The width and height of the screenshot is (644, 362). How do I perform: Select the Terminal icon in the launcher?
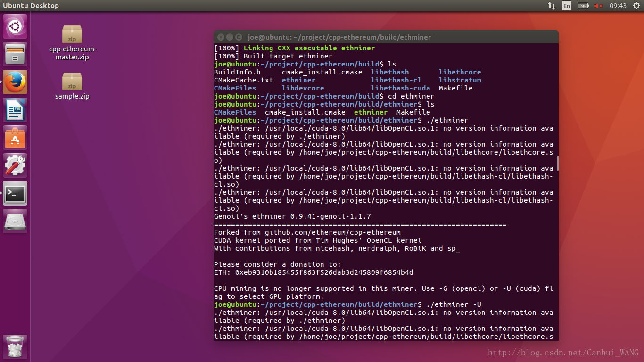16,193
